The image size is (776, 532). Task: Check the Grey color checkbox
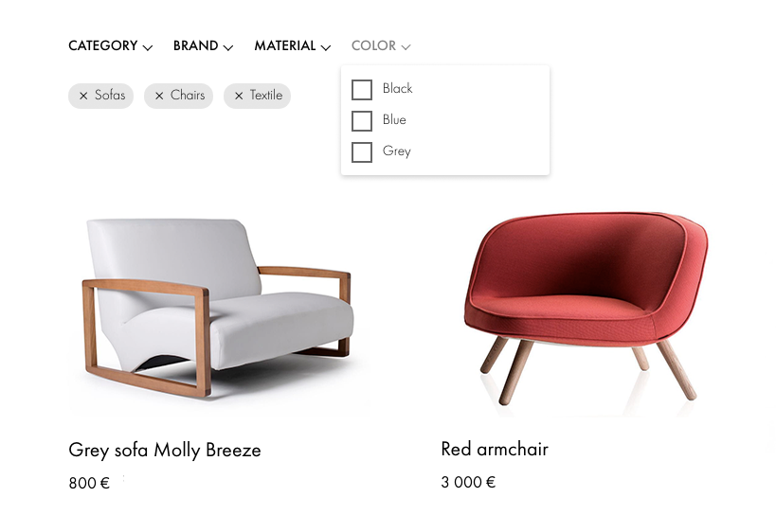coord(362,152)
